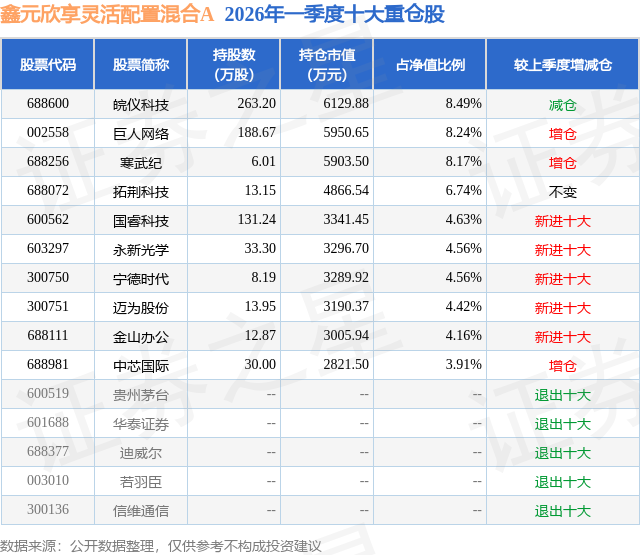
Task: Select stock code 601688
Action: [48, 422]
